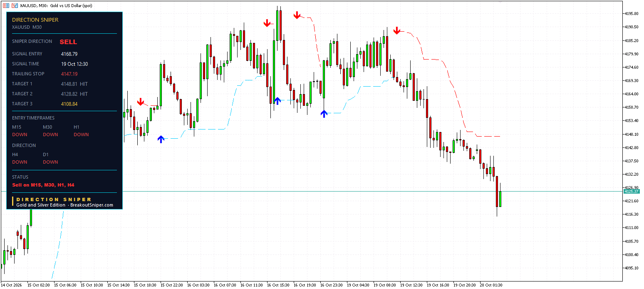Open the One Click Trading panel icon
The image size is (644, 289).
coord(6,5)
